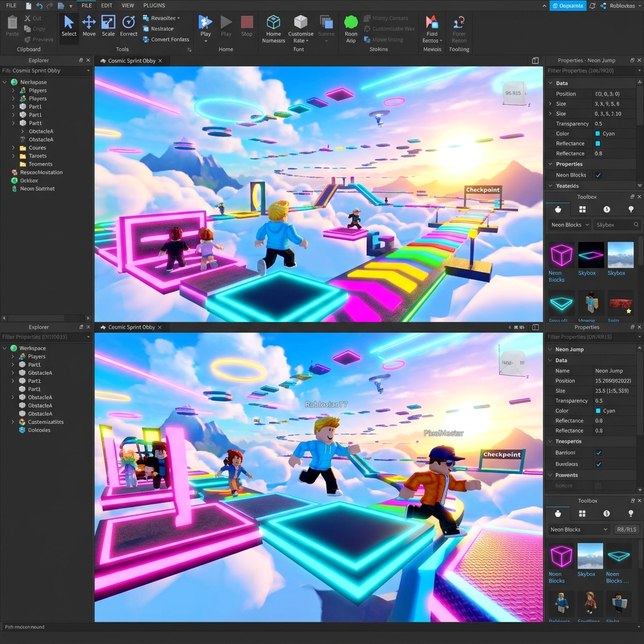Viewport: 644px width, 644px height.
Task: Collapse the Data section in upper Properties
Action: tap(550, 83)
